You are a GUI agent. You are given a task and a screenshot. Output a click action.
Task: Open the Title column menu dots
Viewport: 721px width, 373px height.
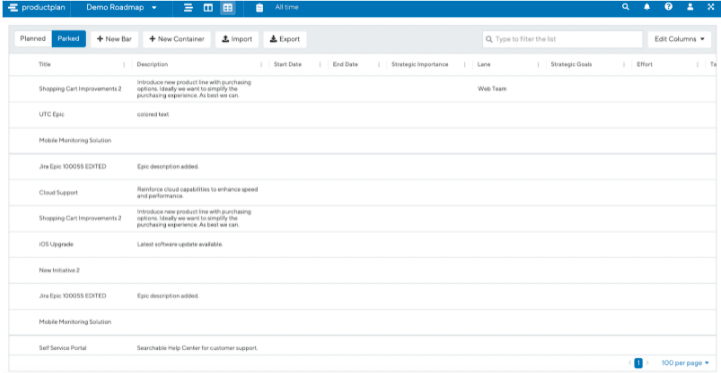point(124,65)
